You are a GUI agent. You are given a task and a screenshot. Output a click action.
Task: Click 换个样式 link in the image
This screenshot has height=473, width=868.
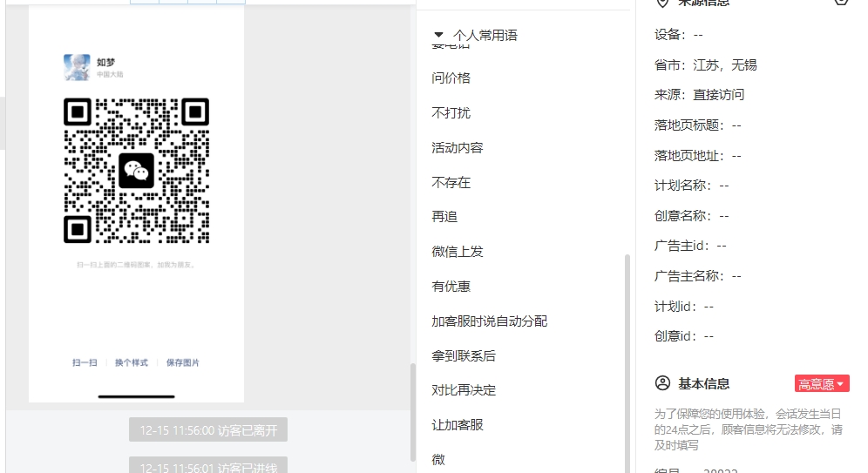132,362
